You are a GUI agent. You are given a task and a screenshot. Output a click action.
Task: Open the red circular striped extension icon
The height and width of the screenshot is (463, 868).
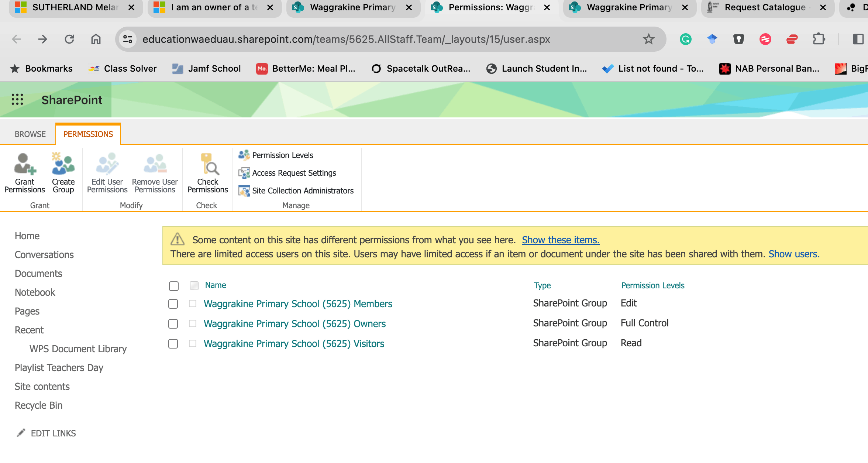coord(765,39)
